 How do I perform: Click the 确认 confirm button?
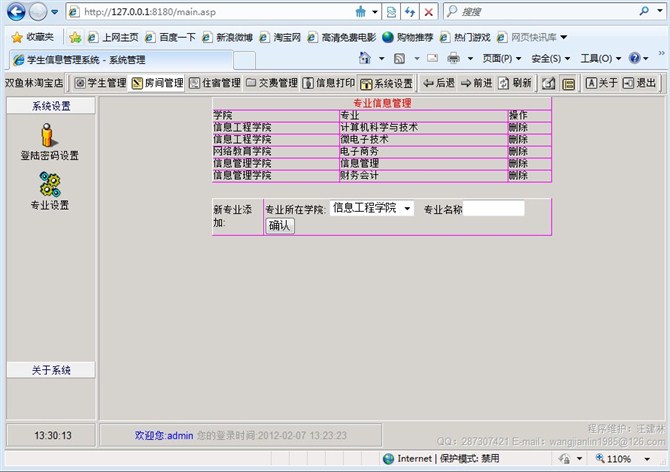click(280, 225)
